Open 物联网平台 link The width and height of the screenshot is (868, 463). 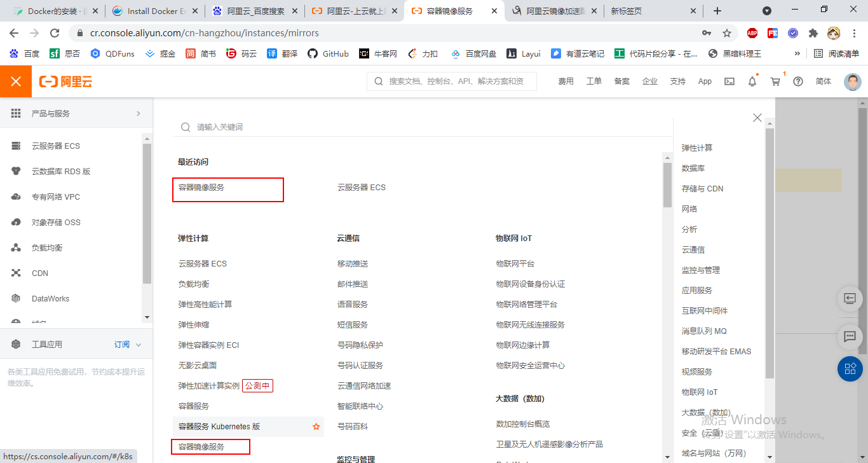[515, 264]
